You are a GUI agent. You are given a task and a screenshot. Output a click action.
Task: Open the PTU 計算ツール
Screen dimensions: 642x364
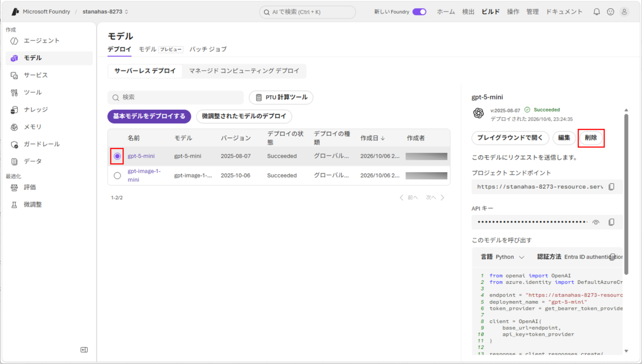point(281,98)
